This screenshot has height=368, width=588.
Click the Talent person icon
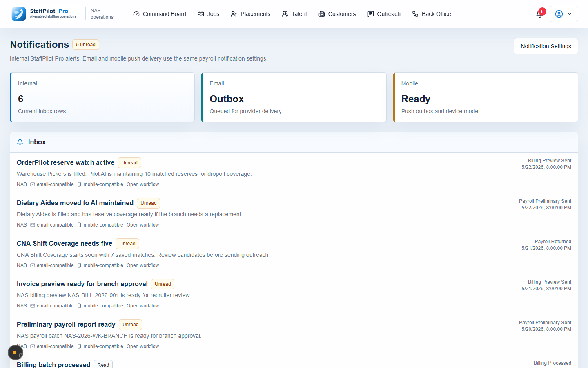point(285,14)
